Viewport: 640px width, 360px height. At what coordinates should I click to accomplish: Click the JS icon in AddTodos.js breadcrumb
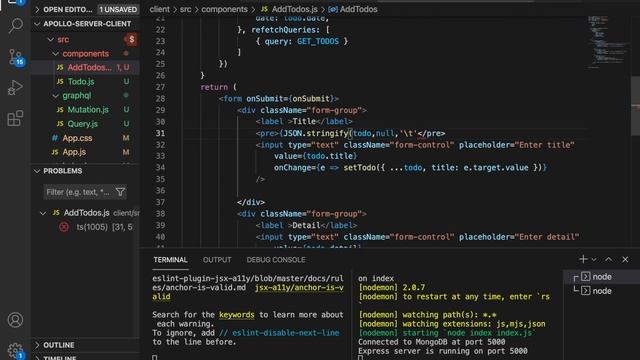click(x=264, y=9)
